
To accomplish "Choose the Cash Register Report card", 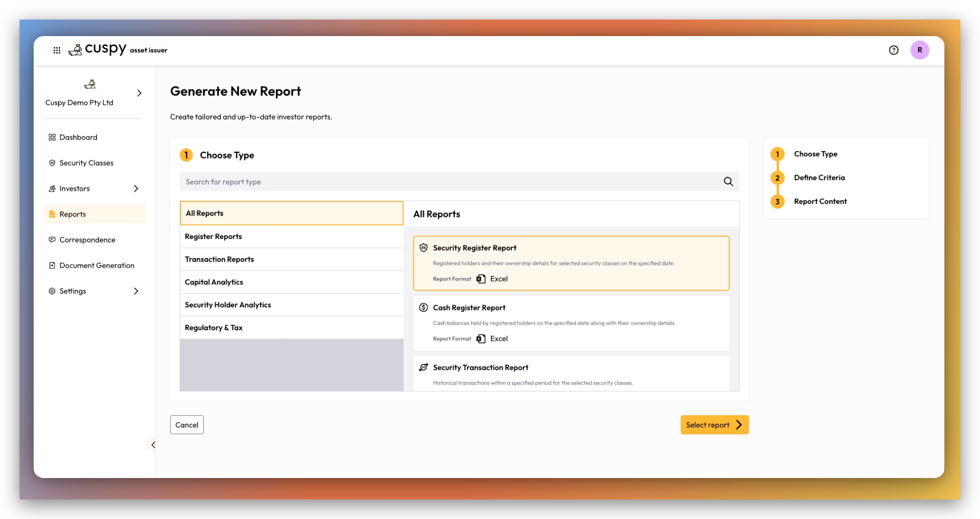I will pyautogui.click(x=571, y=323).
